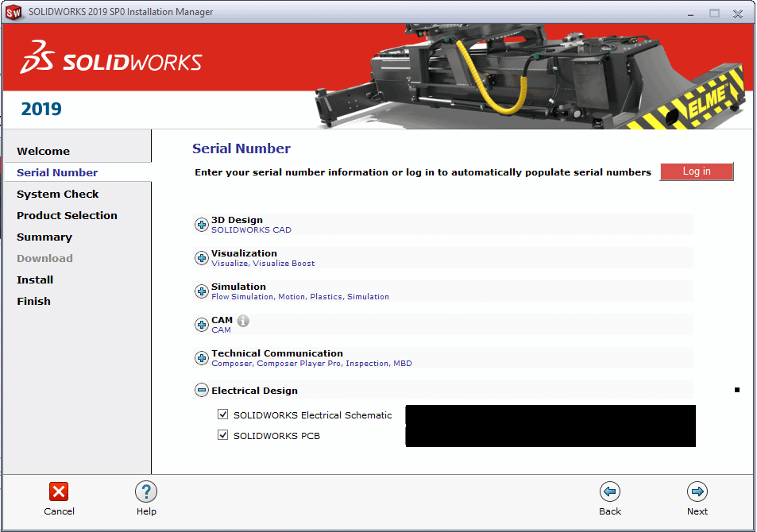The height and width of the screenshot is (532, 757).
Task: Go to Product Selection step
Action: point(67,215)
